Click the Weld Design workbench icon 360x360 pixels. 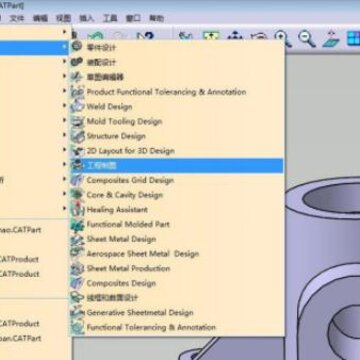click(77, 106)
